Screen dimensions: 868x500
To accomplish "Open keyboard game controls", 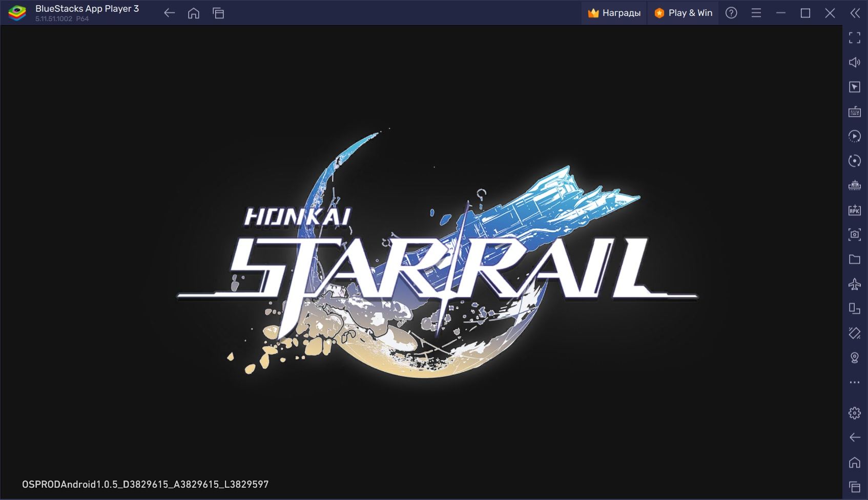I will (855, 111).
